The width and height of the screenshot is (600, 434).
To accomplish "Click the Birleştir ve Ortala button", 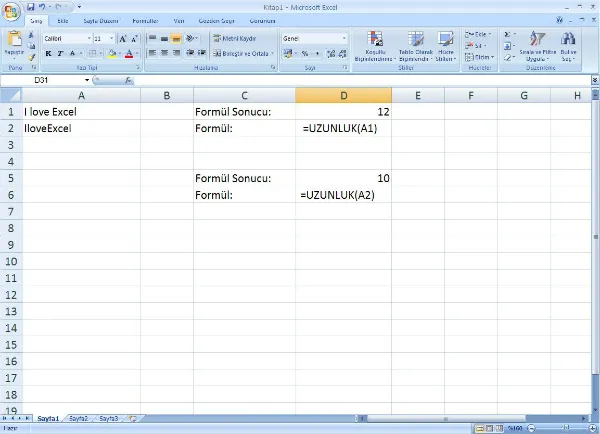I will point(241,53).
